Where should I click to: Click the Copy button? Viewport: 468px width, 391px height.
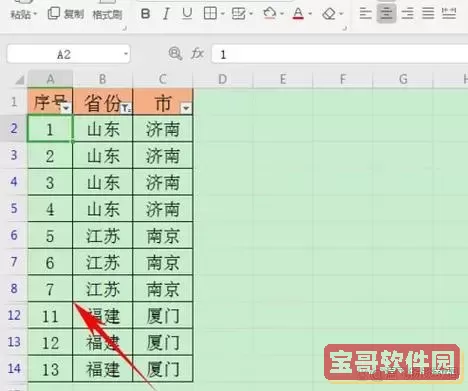tap(66, 14)
